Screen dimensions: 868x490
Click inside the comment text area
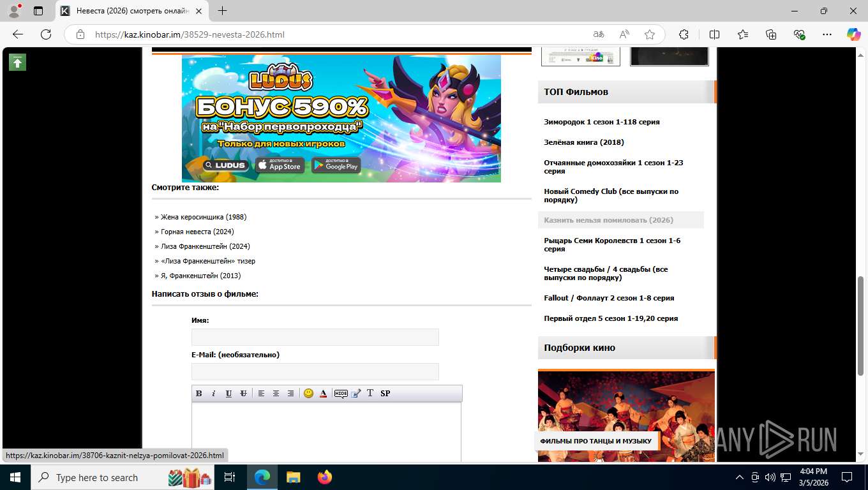326,433
